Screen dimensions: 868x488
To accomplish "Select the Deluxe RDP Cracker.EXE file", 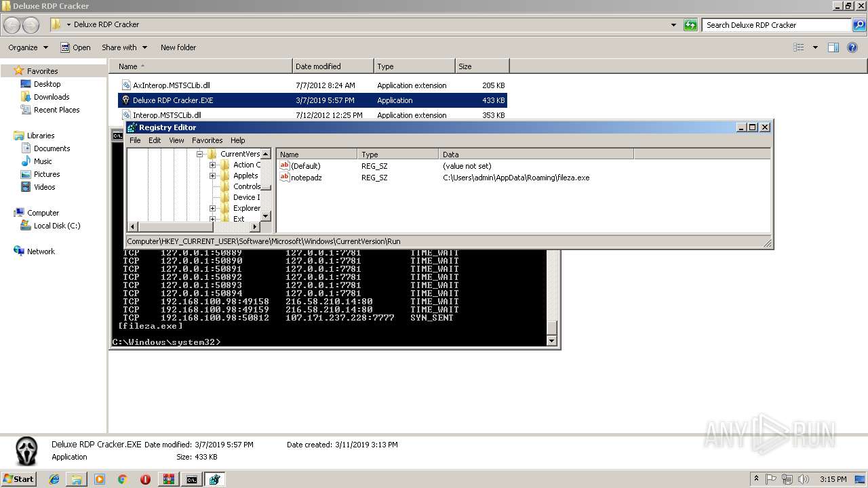I will point(312,100).
